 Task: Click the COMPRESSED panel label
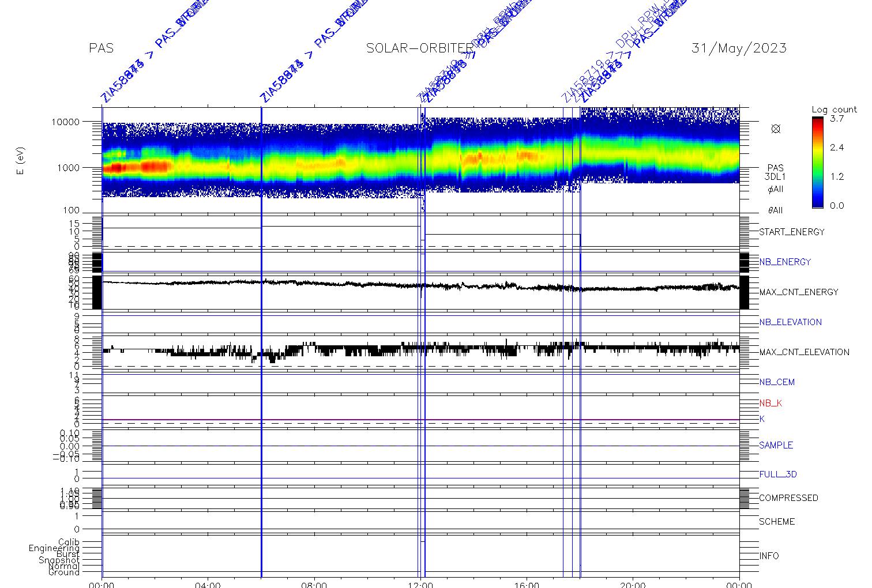(788, 498)
